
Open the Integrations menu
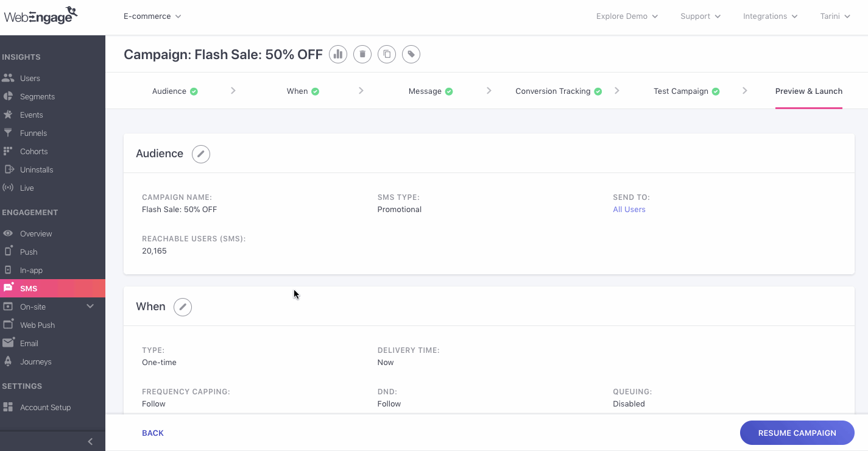point(770,16)
